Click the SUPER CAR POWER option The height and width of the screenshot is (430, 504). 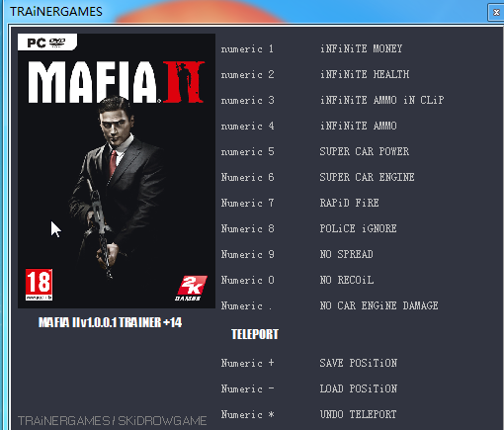click(365, 151)
